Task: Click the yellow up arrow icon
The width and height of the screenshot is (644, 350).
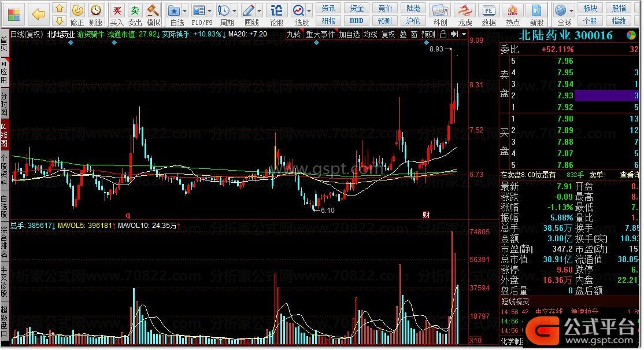Action: tap(60, 8)
